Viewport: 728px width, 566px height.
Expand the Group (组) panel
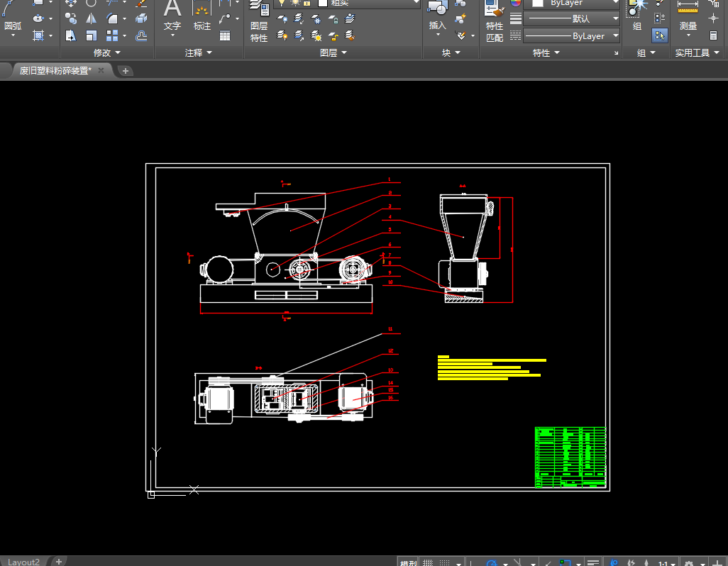point(646,53)
